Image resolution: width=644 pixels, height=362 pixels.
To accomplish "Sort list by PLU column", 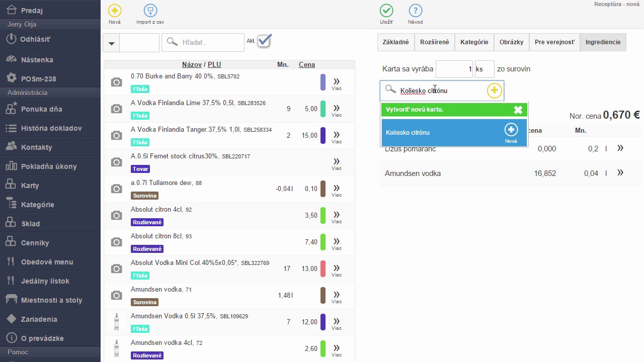I will coord(214,64).
